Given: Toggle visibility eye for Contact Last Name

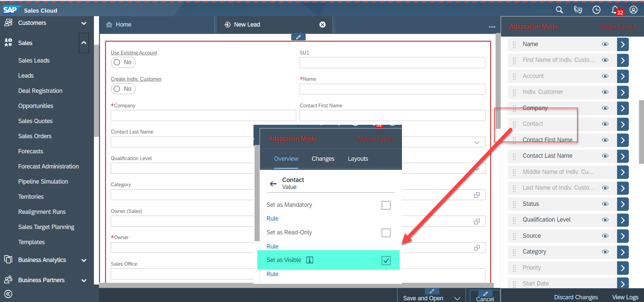Looking at the screenshot, I should pos(605,156).
